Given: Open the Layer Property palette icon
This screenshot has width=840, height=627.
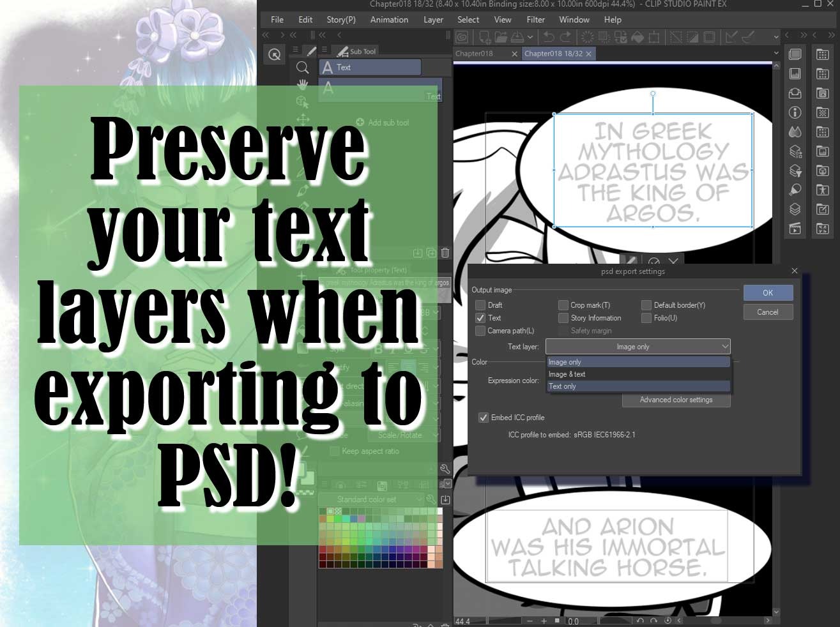Looking at the screenshot, I should click(795, 151).
